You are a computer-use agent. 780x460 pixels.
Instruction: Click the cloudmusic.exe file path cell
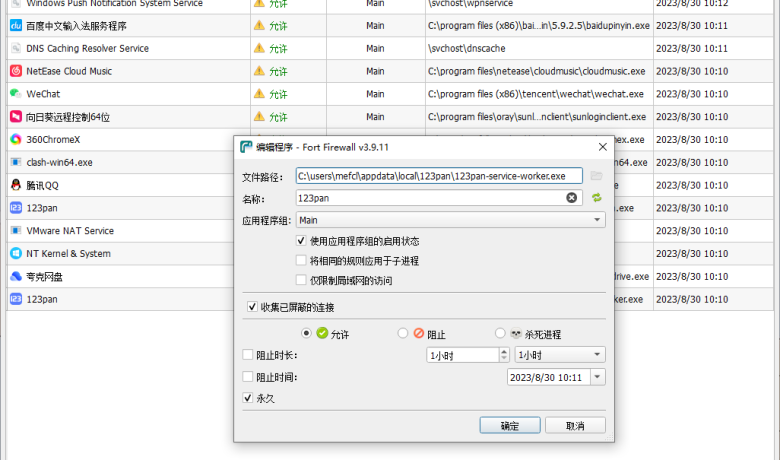pyautogui.click(x=537, y=71)
